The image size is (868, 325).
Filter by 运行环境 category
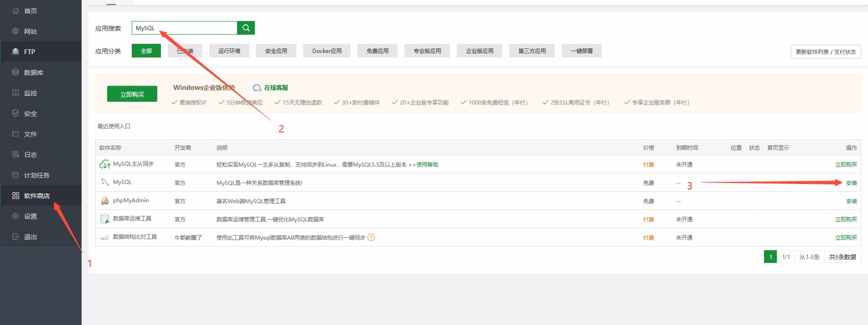click(229, 51)
